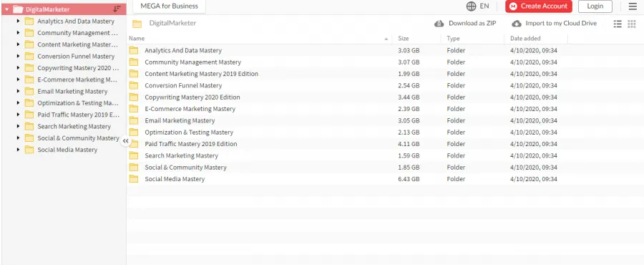Click Optimization & Testing Mastery list folder icon
The image size is (644, 265).
[134, 132]
